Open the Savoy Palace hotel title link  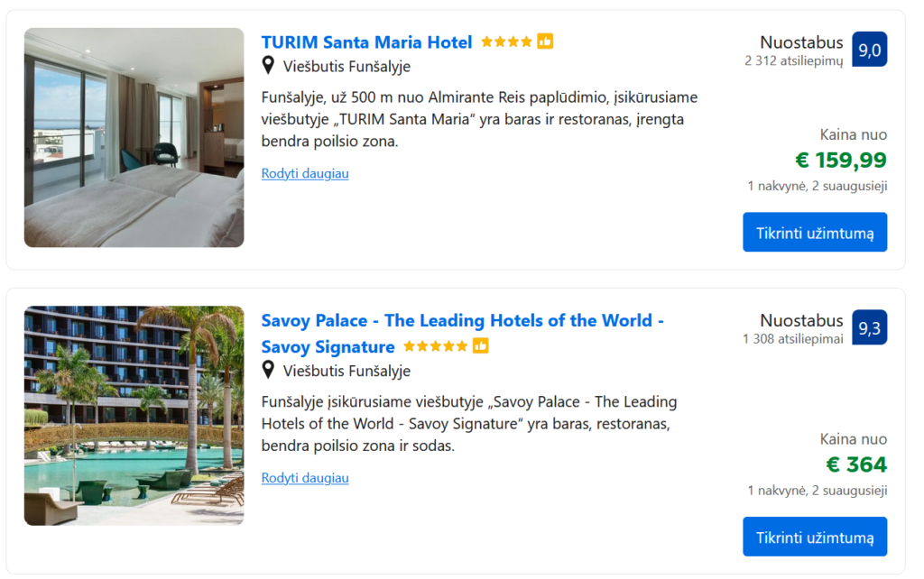pos(462,321)
